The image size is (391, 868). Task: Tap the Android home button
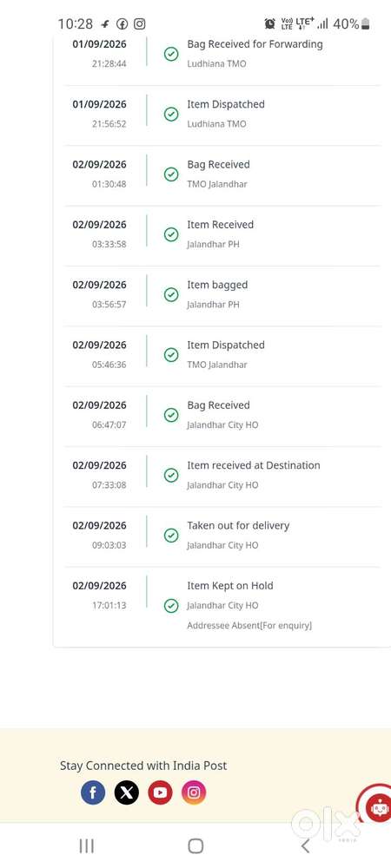tap(195, 845)
